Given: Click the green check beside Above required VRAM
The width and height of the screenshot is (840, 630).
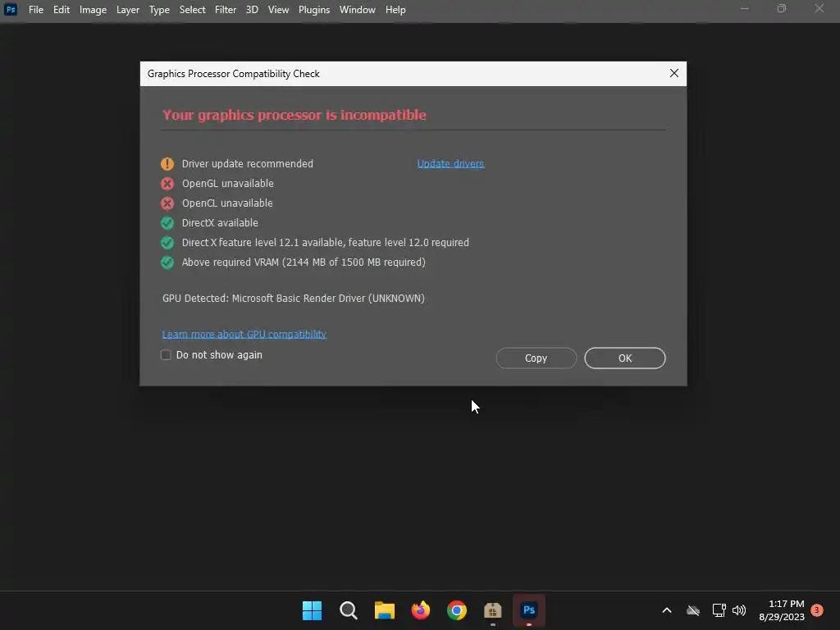Looking at the screenshot, I should click(x=167, y=262).
